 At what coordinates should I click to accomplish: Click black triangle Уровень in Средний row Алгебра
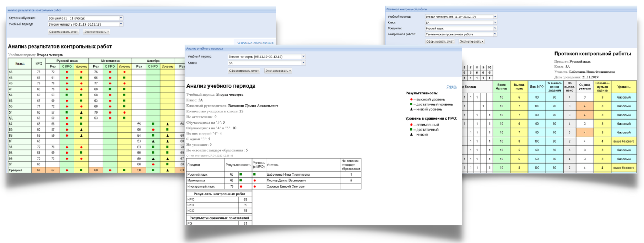(x=167, y=170)
